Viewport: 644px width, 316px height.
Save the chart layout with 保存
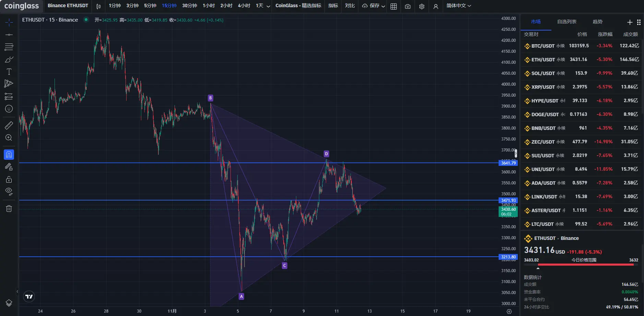coord(371,6)
